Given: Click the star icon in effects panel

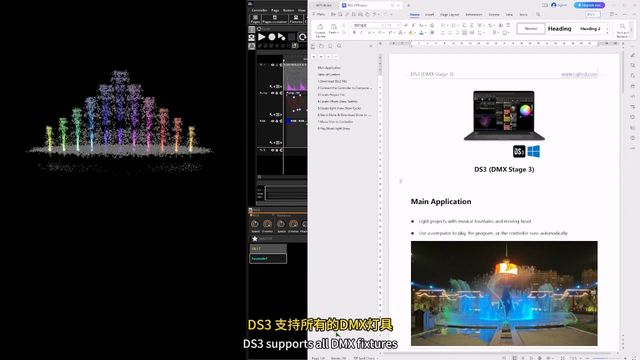Looking at the screenshot, I should (255, 238).
